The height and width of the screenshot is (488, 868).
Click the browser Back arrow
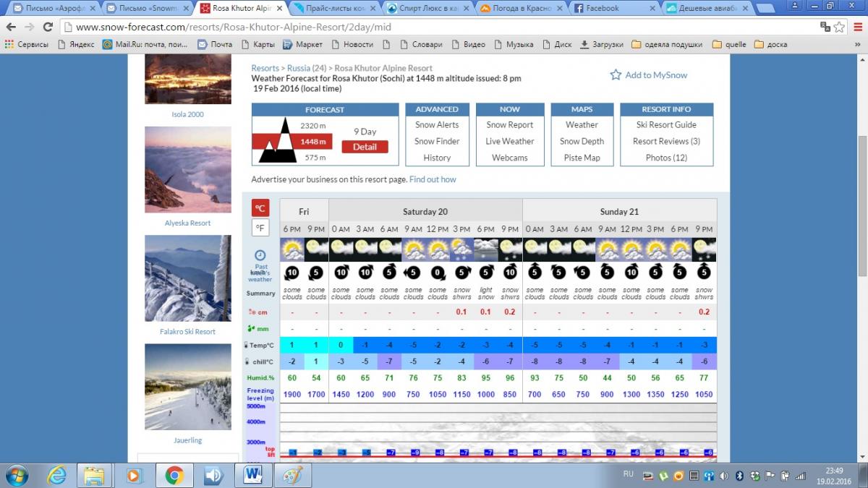[11, 27]
